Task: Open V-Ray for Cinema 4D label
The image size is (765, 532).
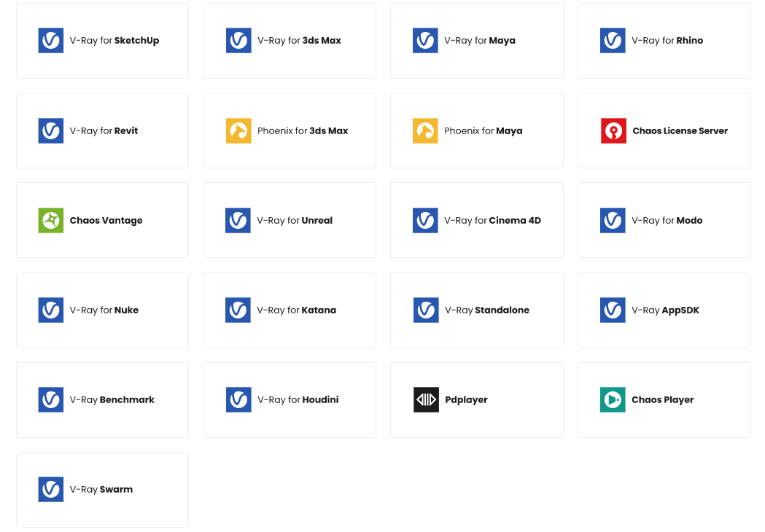Action: pos(492,220)
